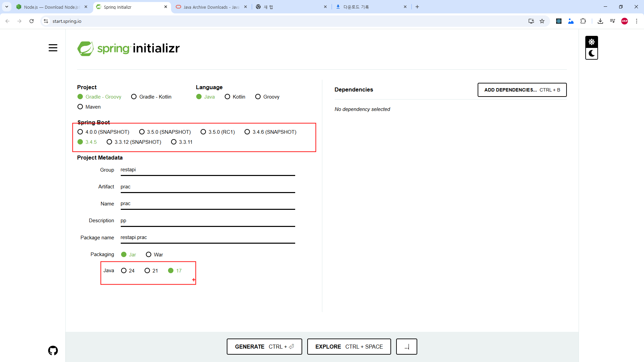
Task: Select Java version 21
Action: coord(151,271)
